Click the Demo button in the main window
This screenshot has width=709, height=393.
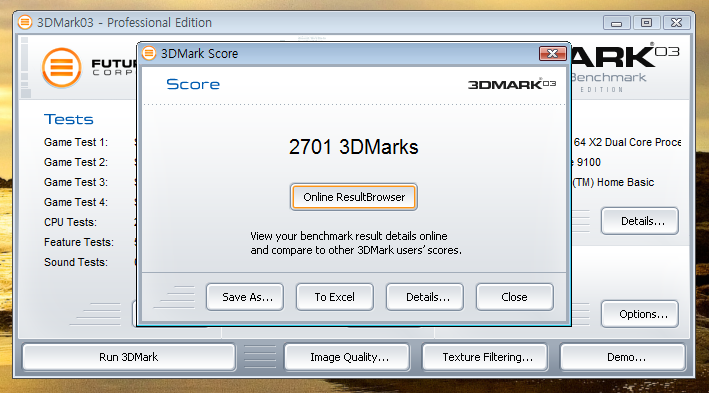pos(623,357)
